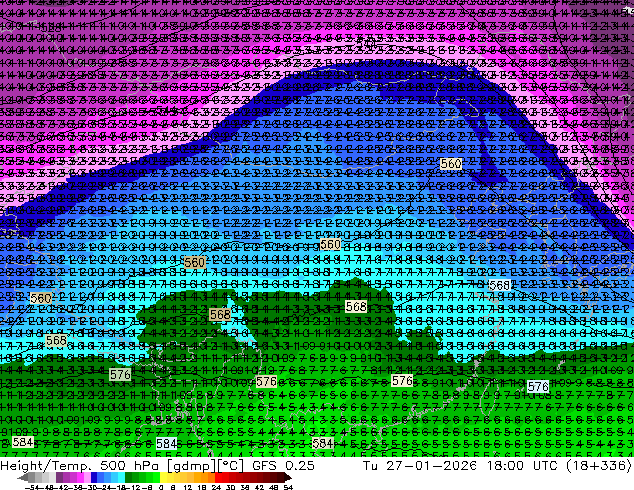Click the 'GFS 0.25' model label
The height and width of the screenshot is (490, 634).
[x=283, y=466]
